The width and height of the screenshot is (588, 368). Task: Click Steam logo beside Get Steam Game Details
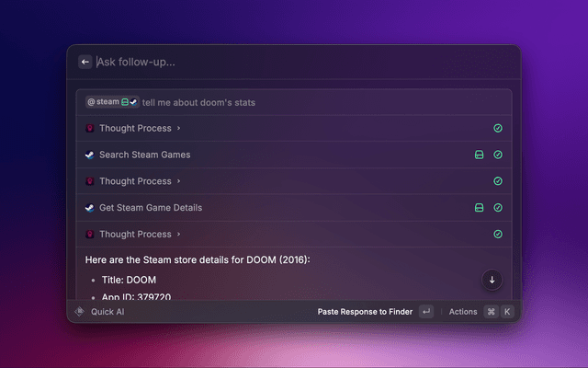click(x=90, y=208)
